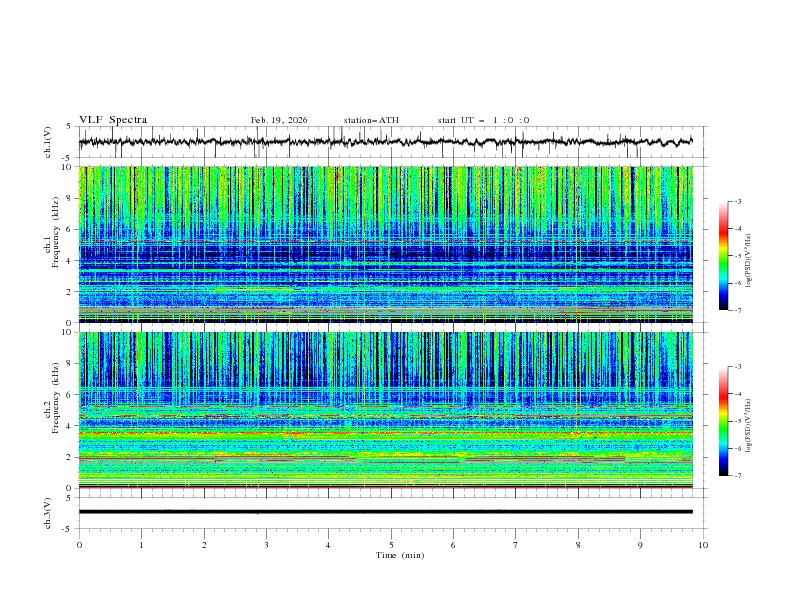Click the 0 minute tick on time axis
Viewport: 792px width, 612px height.
[x=80, y=545]
